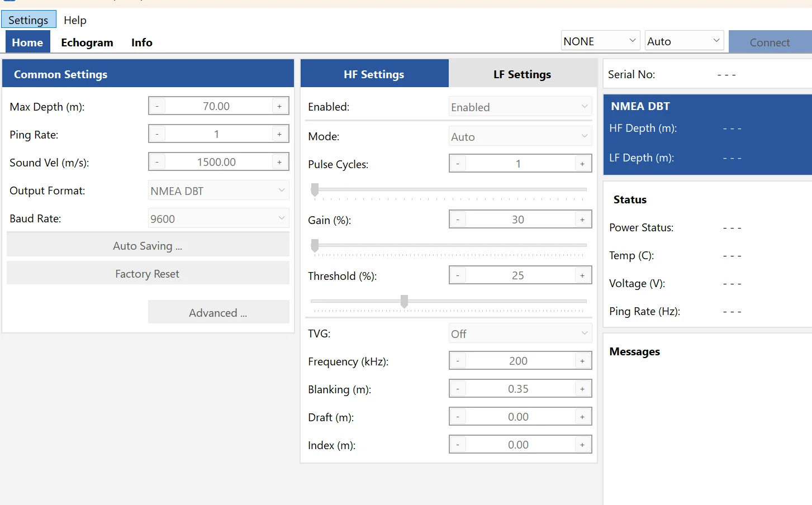Select the HF Settings tab
This screenshot has width=812, height=505.
click(x=374, y=74)
